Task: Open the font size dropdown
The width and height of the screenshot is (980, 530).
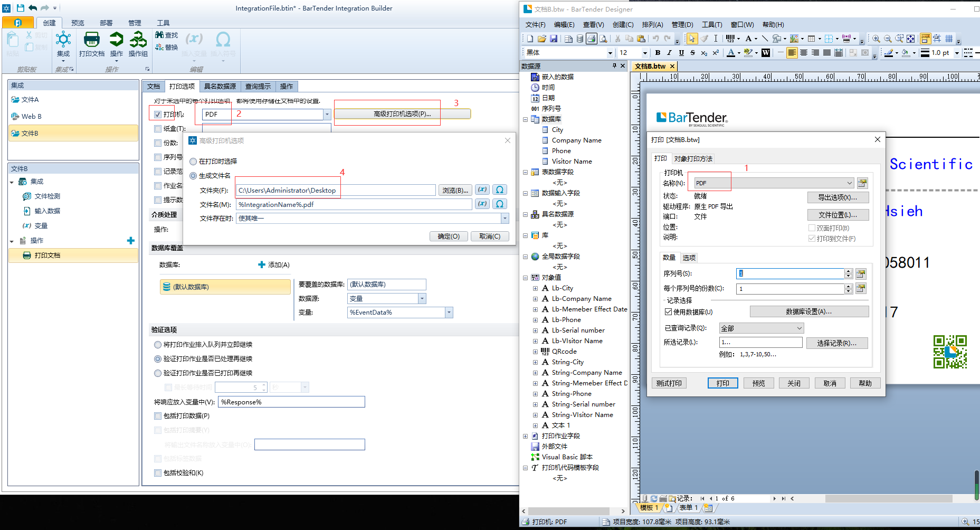Action: pos(644,53)
